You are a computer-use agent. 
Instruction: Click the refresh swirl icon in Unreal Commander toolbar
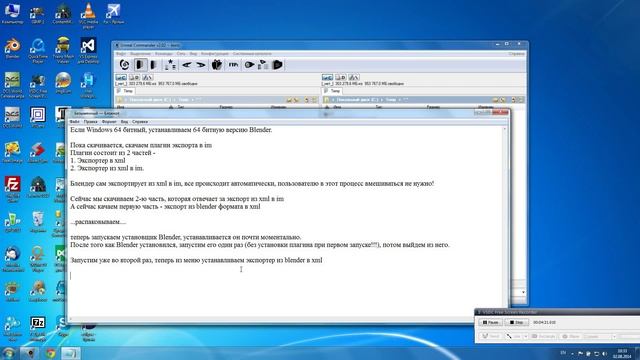tap(124, 64)
